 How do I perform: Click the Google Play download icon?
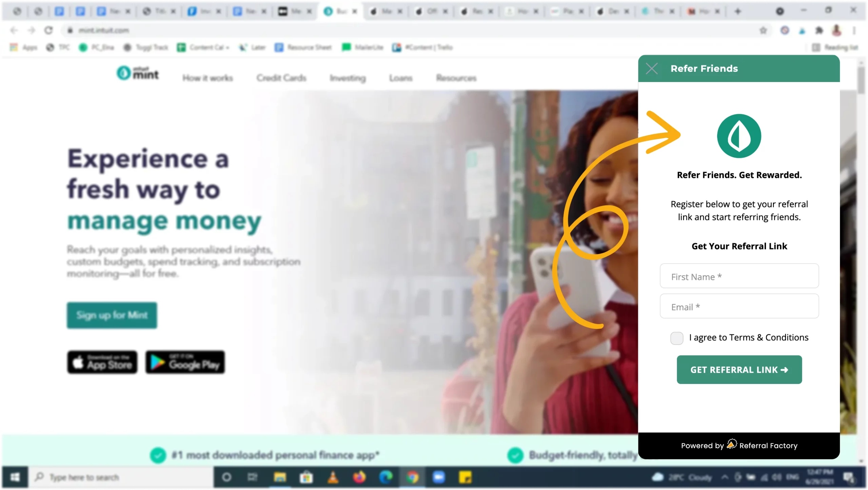(x=185, y=362)
